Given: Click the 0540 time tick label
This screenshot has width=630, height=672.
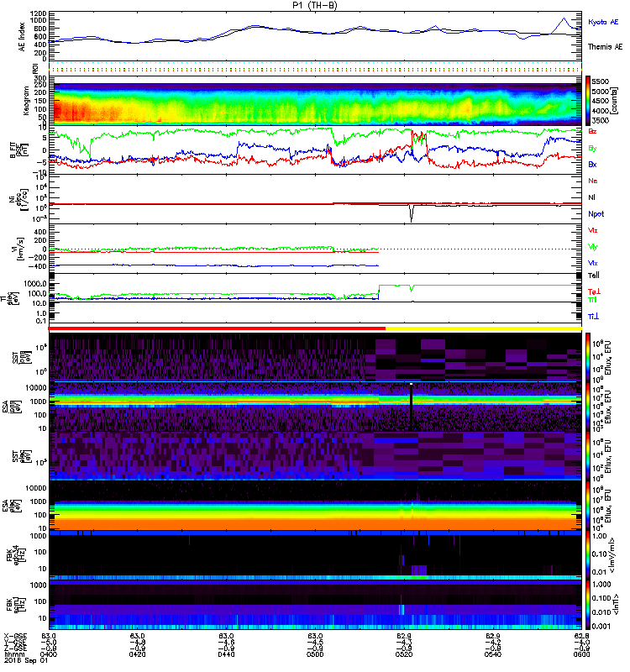Looking at the screenshot, I should pos(493,654).
